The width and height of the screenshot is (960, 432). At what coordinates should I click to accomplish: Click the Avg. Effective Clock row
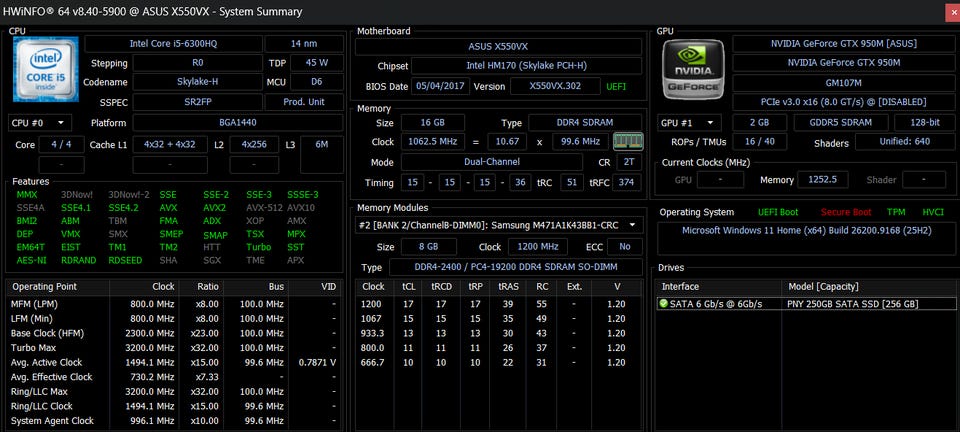[174, 377]
